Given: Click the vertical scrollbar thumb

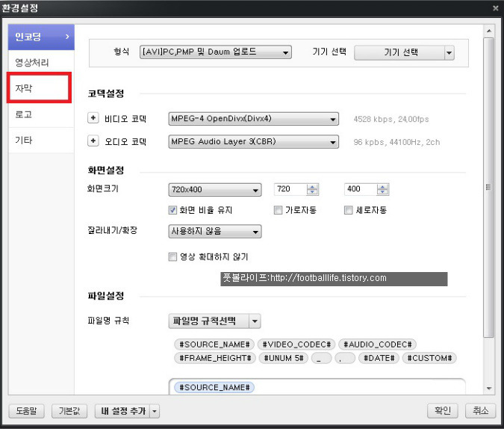Looking at the screenshot, I should coord(488,188).
